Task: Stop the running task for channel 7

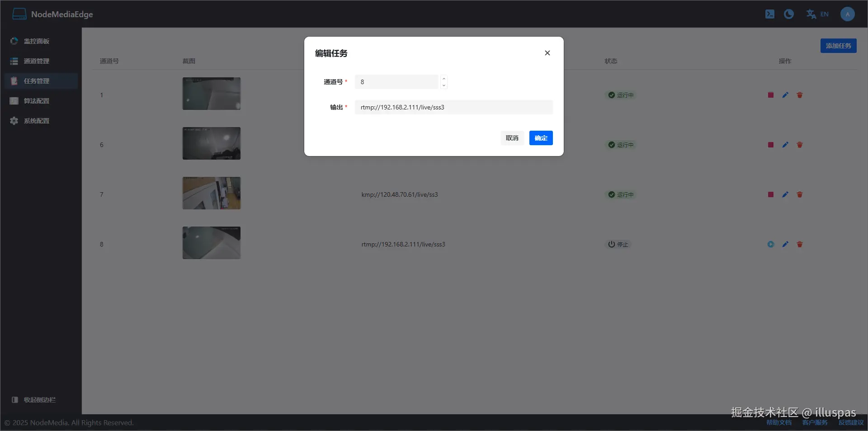Action: 771,194
